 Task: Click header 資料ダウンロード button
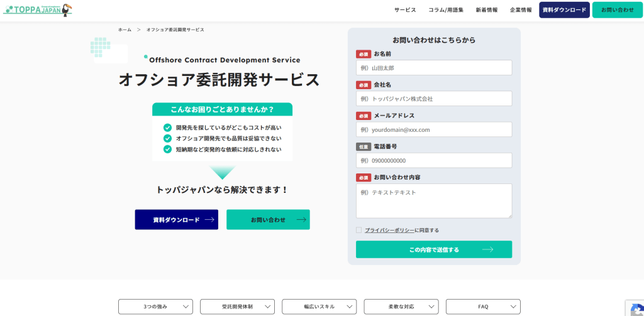(x=564, y=10)
